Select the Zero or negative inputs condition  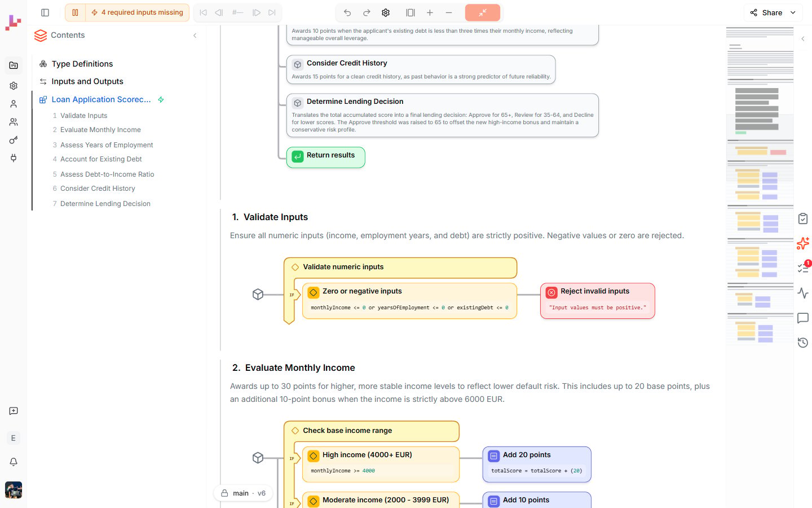409,301
